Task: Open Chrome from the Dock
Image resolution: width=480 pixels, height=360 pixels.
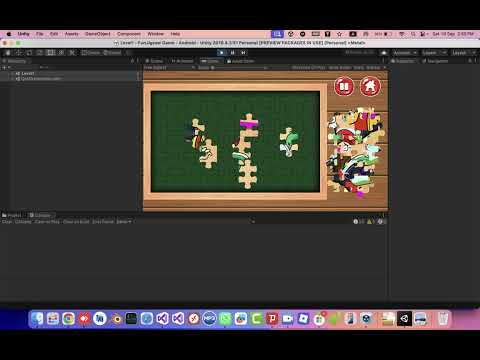Action: pos(68,319)
